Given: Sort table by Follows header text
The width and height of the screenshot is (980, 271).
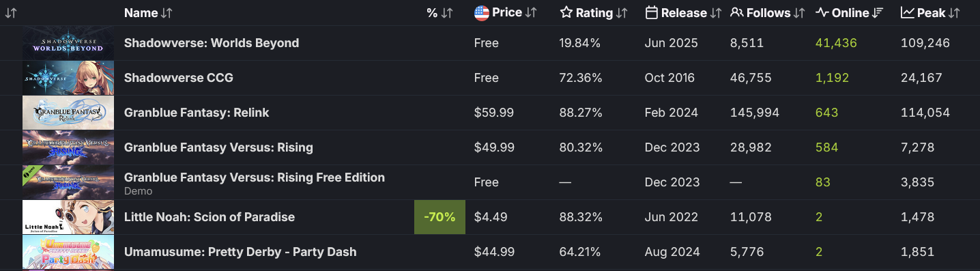Looking at the screenshot, I should coord(768,13).
